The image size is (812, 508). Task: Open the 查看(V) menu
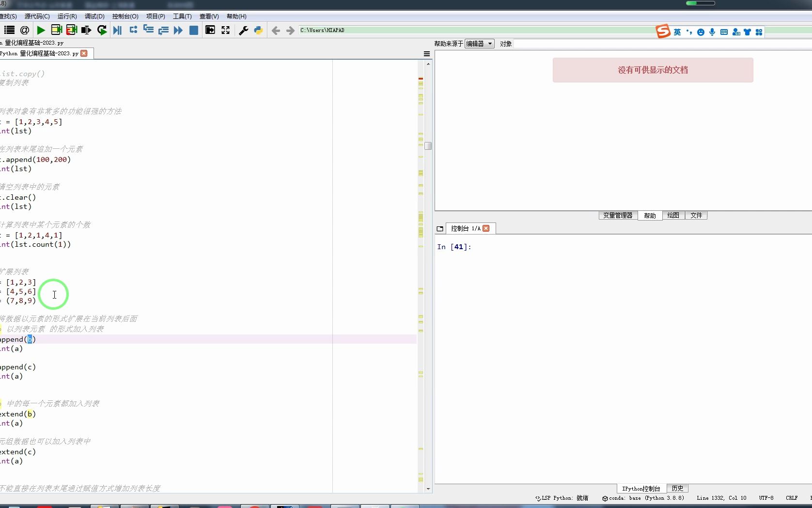[x=209, y=16]
